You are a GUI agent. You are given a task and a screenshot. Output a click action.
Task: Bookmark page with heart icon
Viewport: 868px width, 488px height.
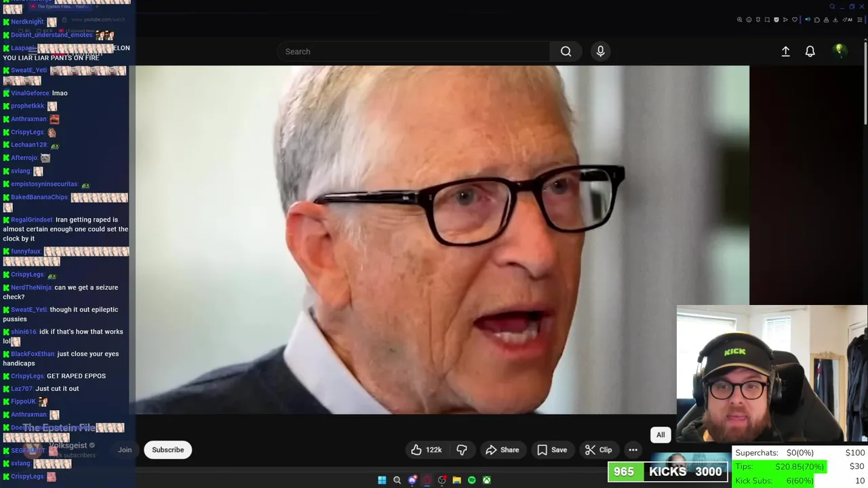[x=795, y=20]
